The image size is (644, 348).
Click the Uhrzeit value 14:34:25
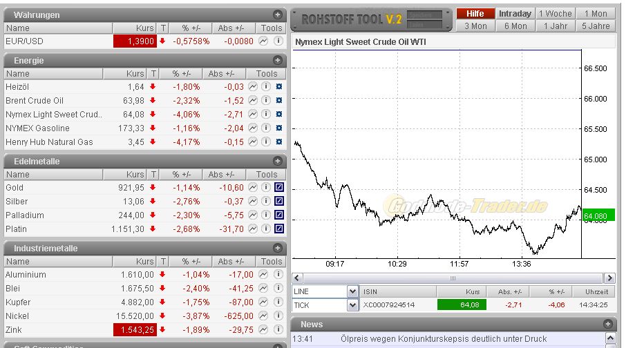(593, 305)
